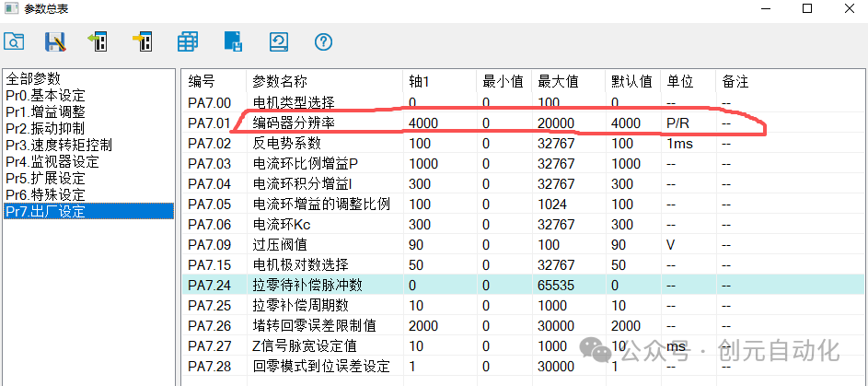Click the green arrow upload parameters icon
Image resolution: width=868 pixels, height=386 pixels.
pyautogui.click(x=98, y=41)
